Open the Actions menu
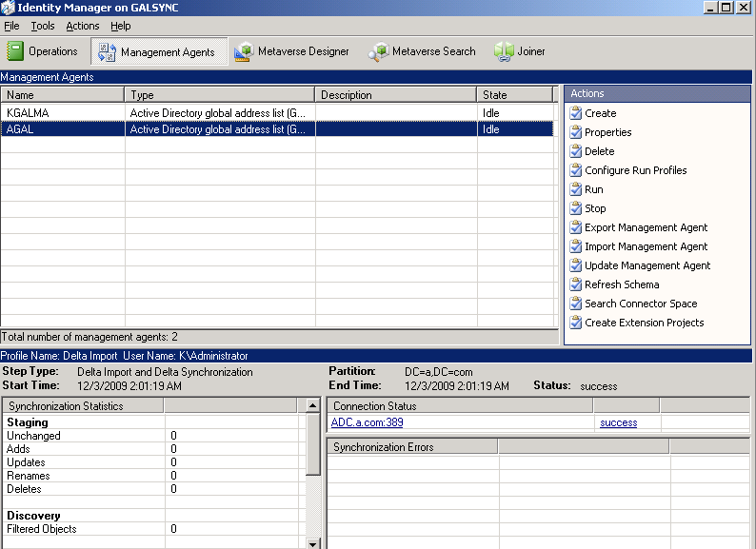This screenshot has width=756, height=549. (83, 26)
